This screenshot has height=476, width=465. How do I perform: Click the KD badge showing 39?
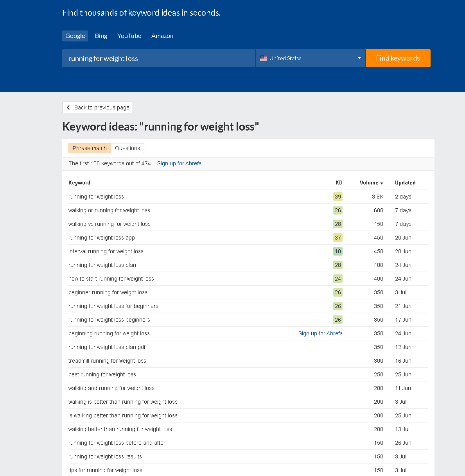point(338,197)
